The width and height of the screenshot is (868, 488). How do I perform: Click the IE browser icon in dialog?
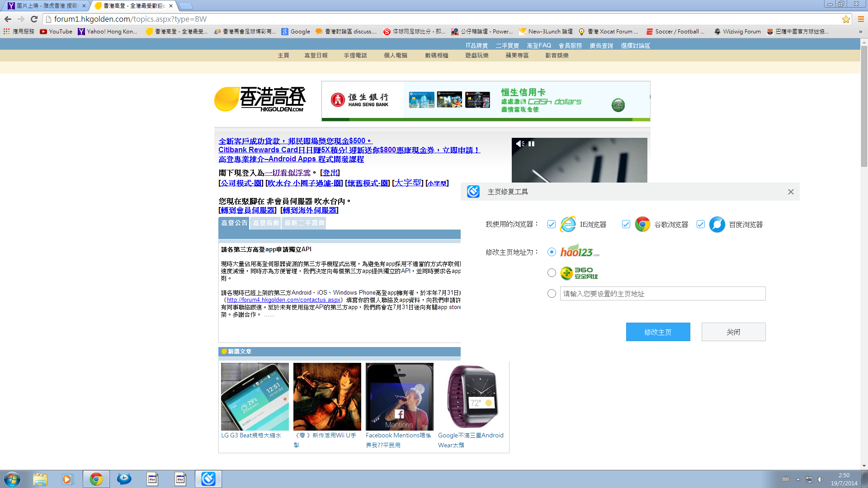pos(568,224)
